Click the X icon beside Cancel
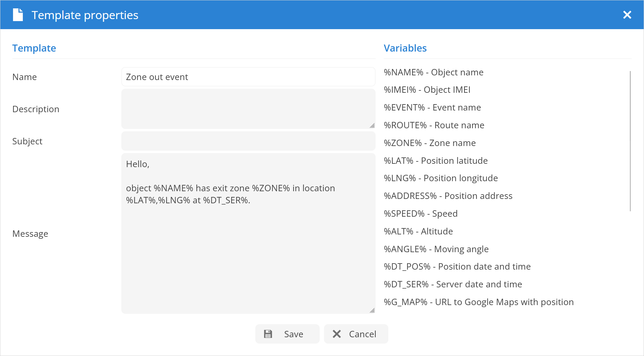644x356 pixels. (337, 334)
